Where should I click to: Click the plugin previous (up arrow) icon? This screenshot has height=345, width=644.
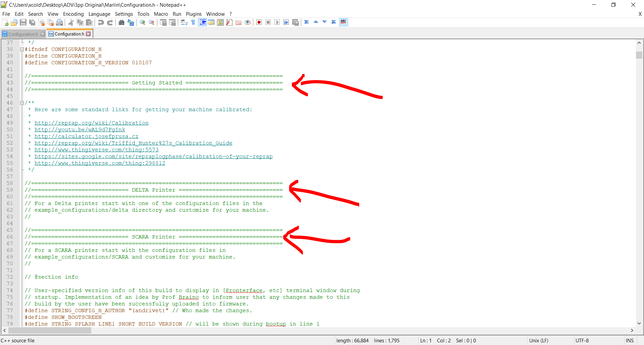pos(316,22)
